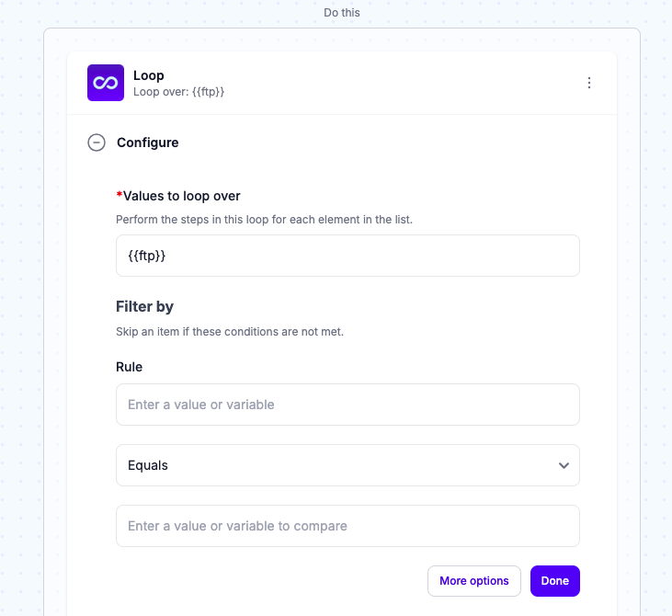Click the red required asterisk
The image size is (672, 616).
point(120,195)
